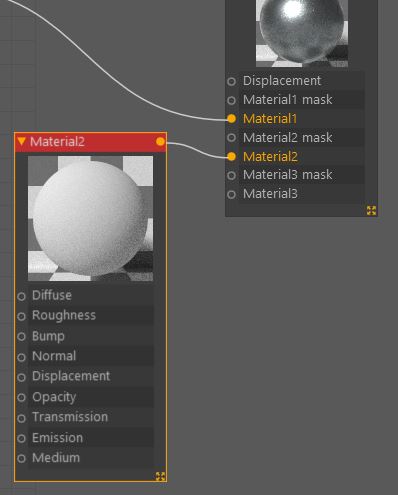This screenshot has height=495, width=398.
Task: Click the Transmission label in Material2 node
Action: tap(70, 417)
